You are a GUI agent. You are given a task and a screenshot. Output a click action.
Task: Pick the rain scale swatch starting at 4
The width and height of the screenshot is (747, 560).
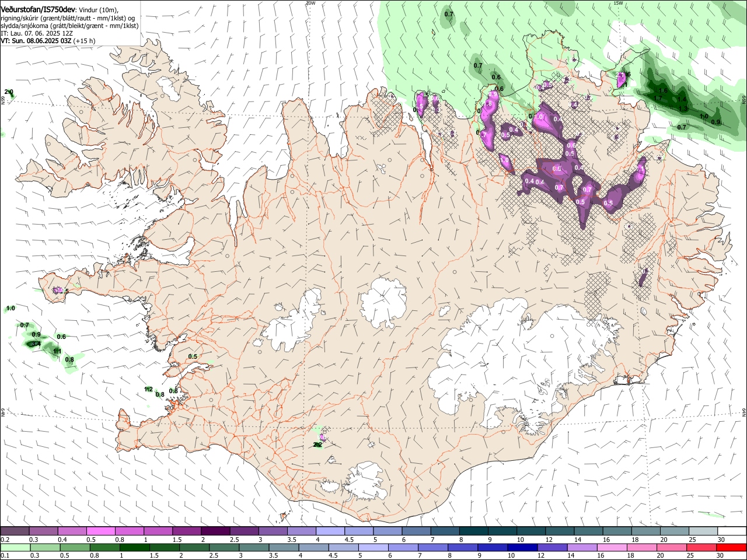313,547
